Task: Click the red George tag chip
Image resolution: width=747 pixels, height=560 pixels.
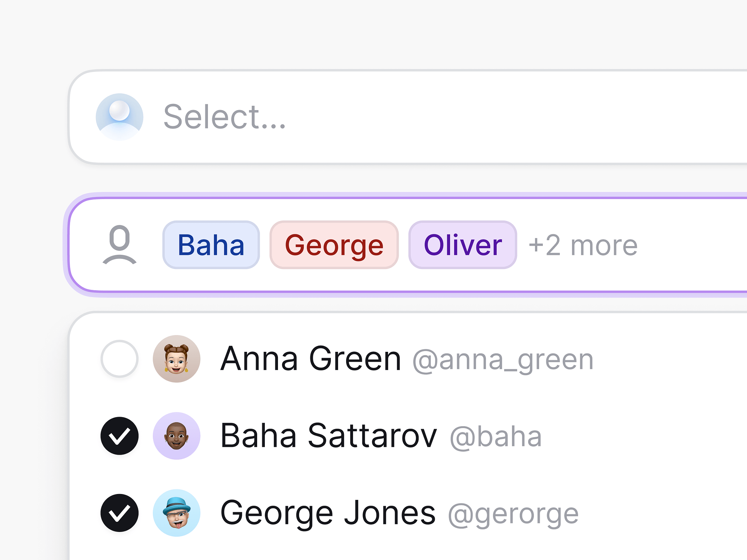Action: 334,245
